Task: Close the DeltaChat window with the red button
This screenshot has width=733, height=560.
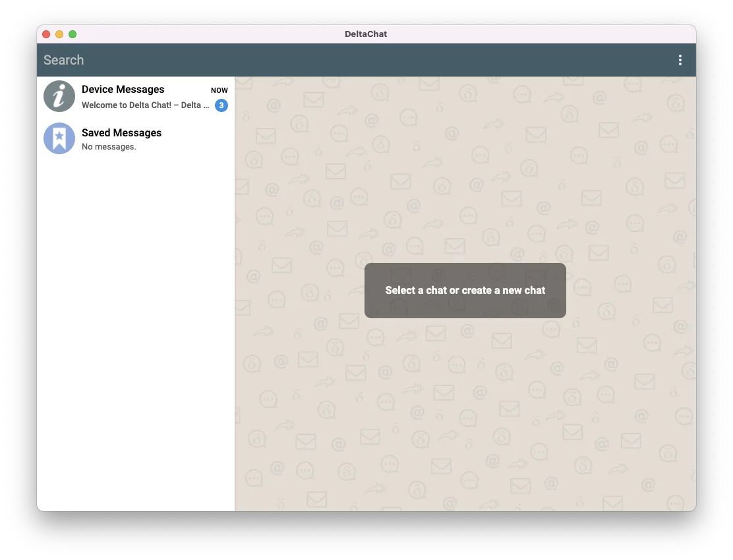Action: 46,34
